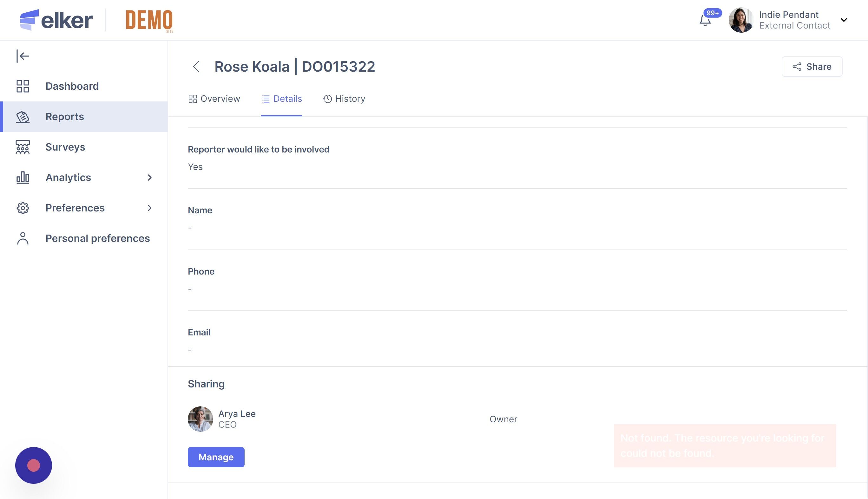Expand the Analytics submenu chevron
This screenshot has height=499, width=868.
(x=149, y=178)
